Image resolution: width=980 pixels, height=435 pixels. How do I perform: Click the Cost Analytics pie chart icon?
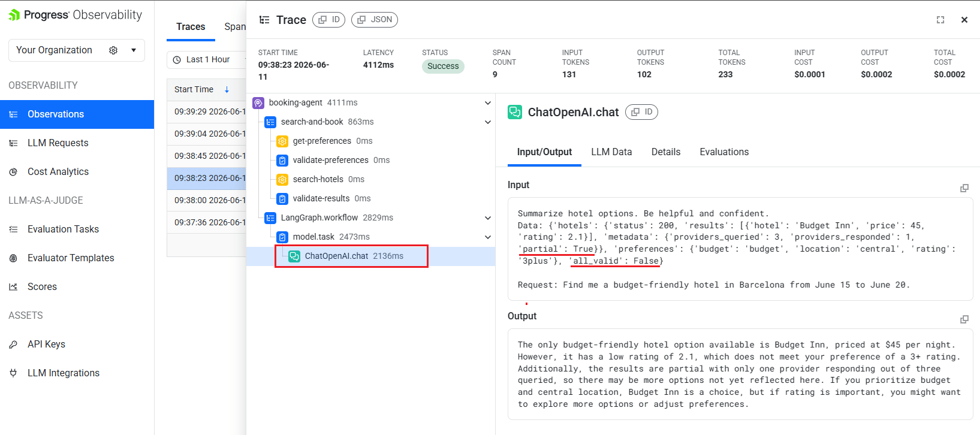(x=13, y=172)
